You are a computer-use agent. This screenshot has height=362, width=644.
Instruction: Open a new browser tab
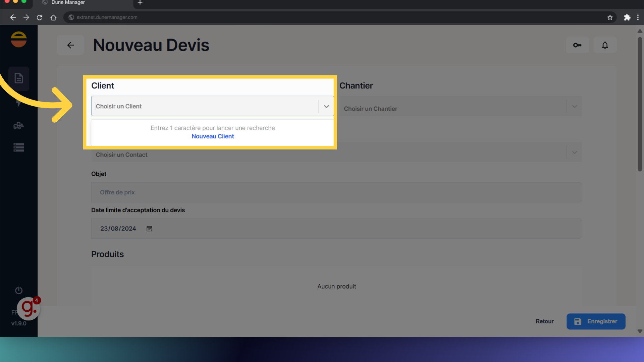pyautogui.click(x=140, y=3)
